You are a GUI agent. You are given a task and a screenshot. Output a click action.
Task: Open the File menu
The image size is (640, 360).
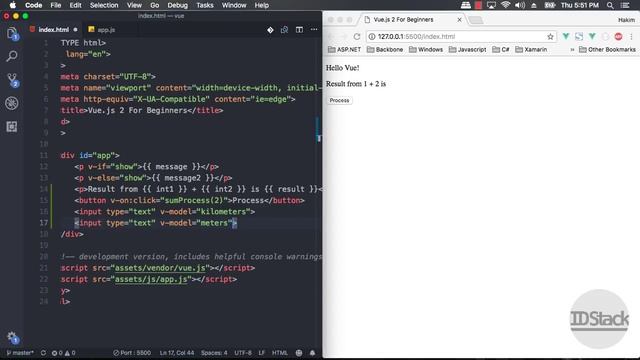[56, 5]
